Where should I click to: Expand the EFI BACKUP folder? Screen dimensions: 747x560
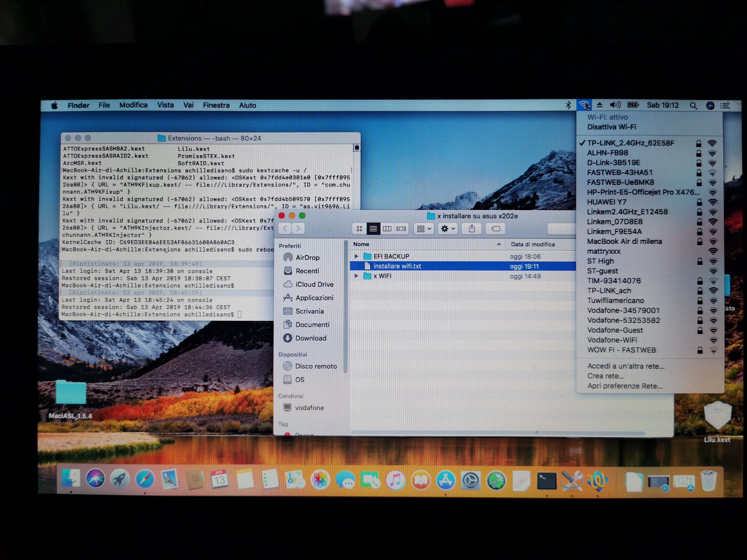pyautogui.click(x=356, y=256)
